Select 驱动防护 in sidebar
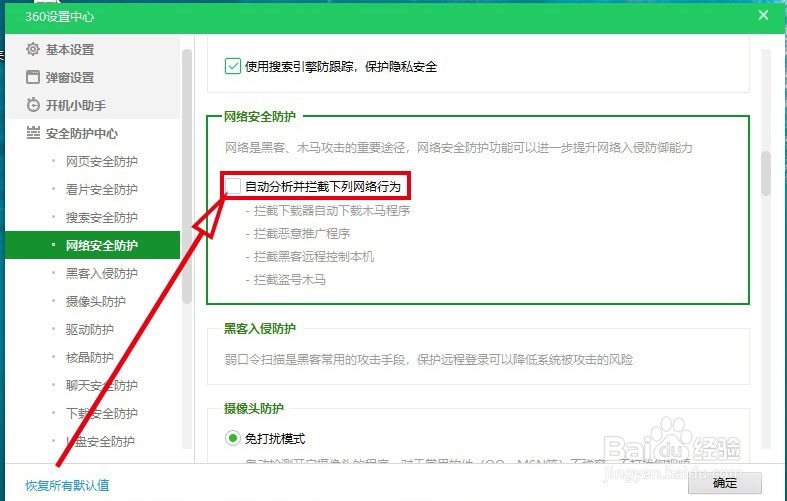 click(92, 329)
